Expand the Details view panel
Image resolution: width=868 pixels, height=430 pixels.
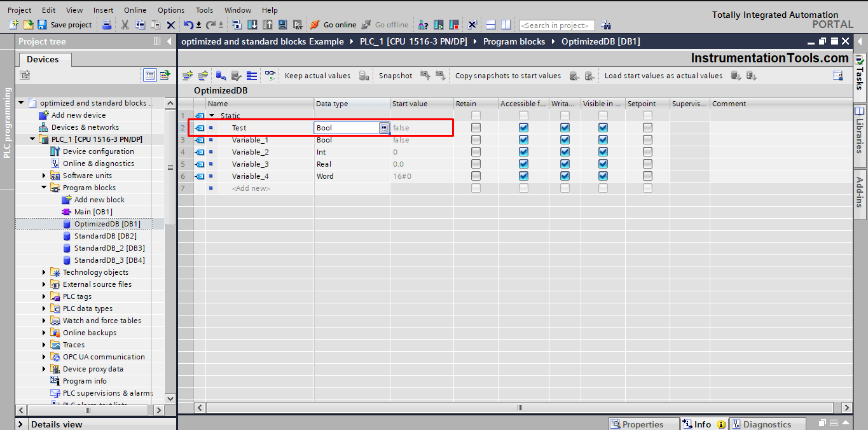21,424
